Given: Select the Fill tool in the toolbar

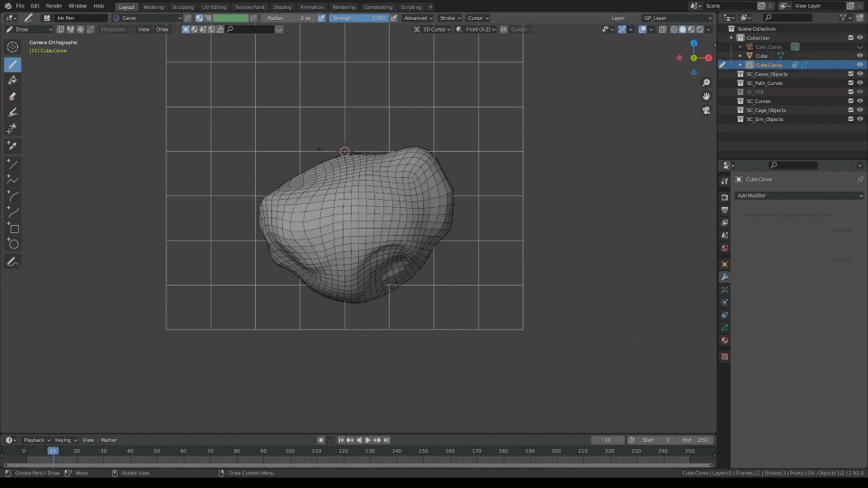Looking at the screenshot, I should (x=13, y=80).
